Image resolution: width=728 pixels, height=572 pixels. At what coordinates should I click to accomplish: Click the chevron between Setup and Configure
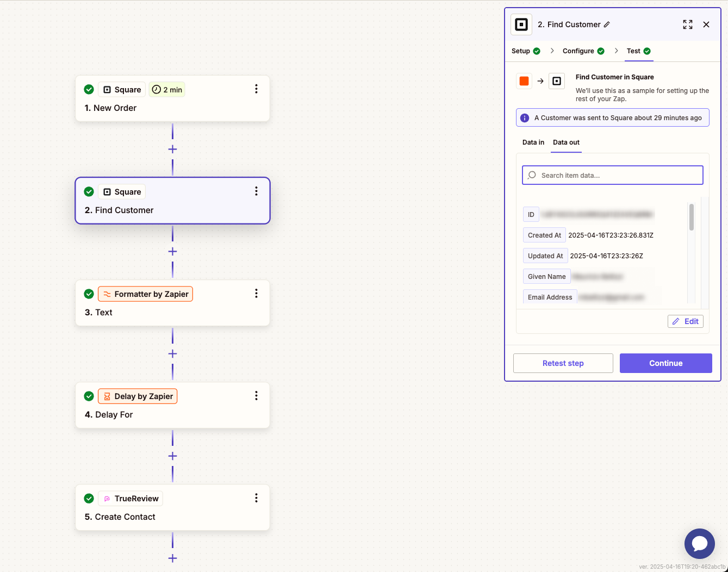(552, 51)
